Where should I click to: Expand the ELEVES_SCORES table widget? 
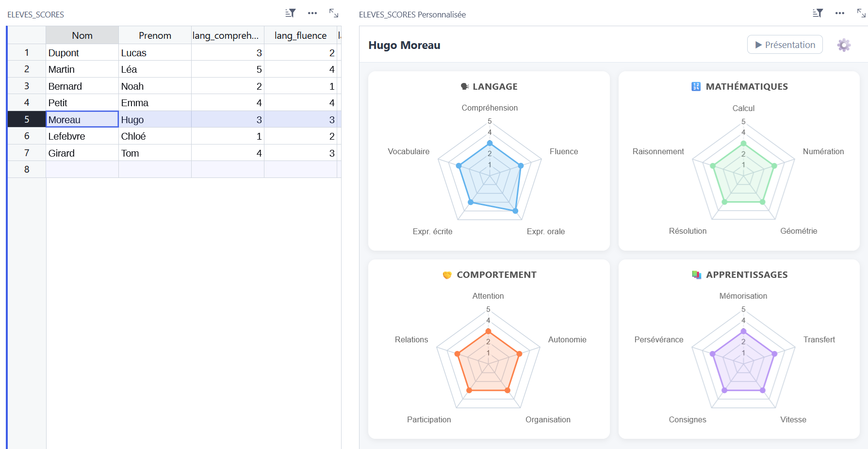[x=334, y=13]
